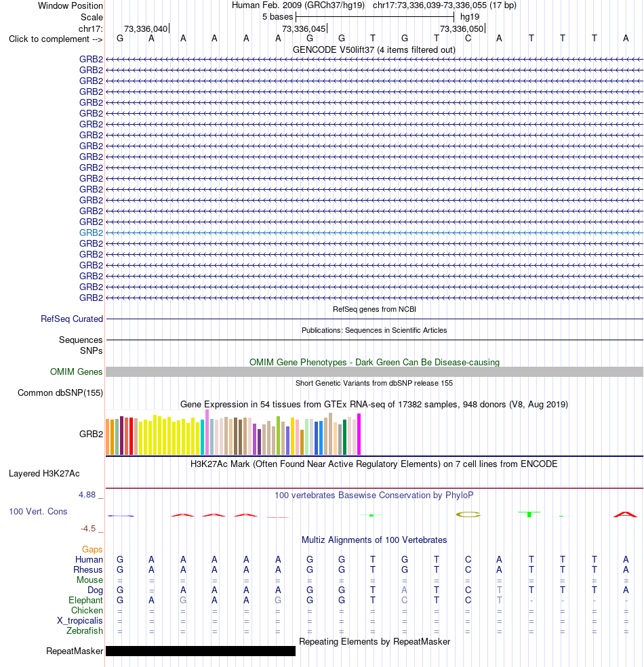Click the GRB2 label beside the GTEx bar chart
Screen dimensions: 644x667
91,434
